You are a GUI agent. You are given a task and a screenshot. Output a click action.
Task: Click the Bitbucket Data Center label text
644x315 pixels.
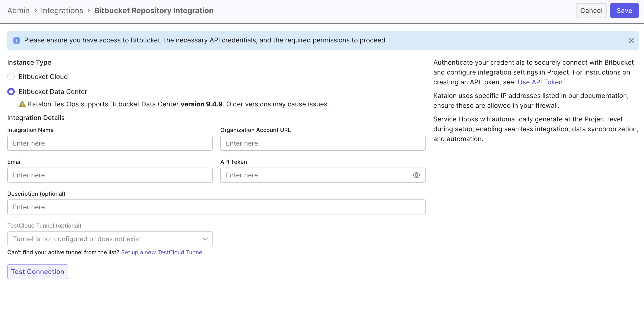click(53, 92)
